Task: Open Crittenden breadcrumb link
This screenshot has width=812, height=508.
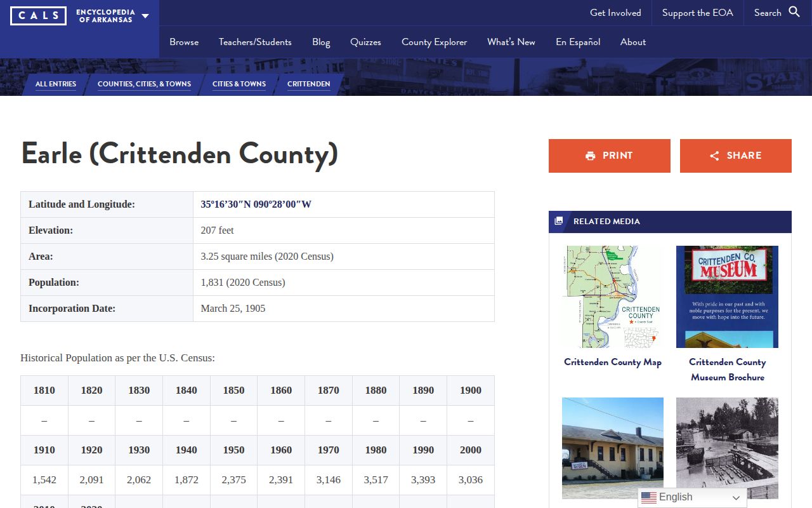Action: point(308,84)
